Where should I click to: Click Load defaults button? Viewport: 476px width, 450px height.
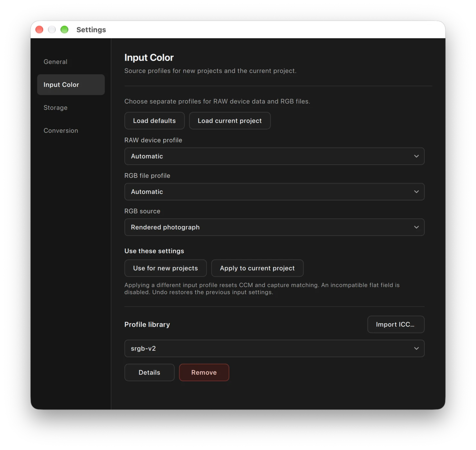[154, 121]
